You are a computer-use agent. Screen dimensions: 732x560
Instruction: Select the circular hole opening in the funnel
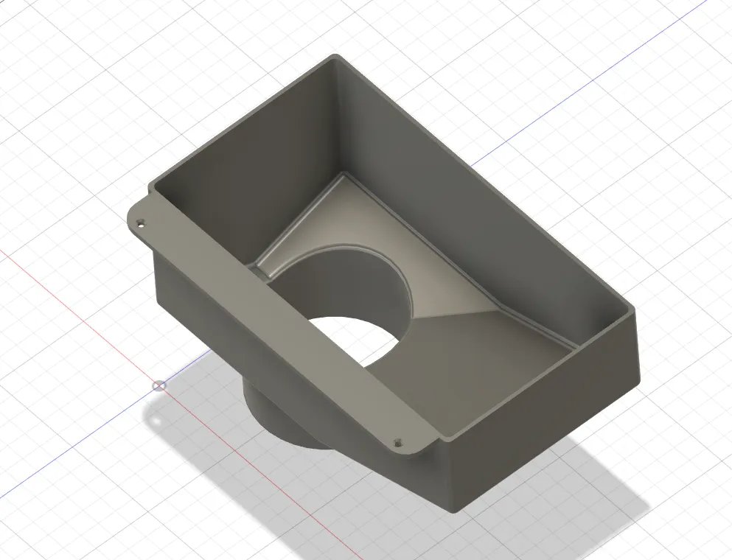pyautogui.click(x=354, y=309)
